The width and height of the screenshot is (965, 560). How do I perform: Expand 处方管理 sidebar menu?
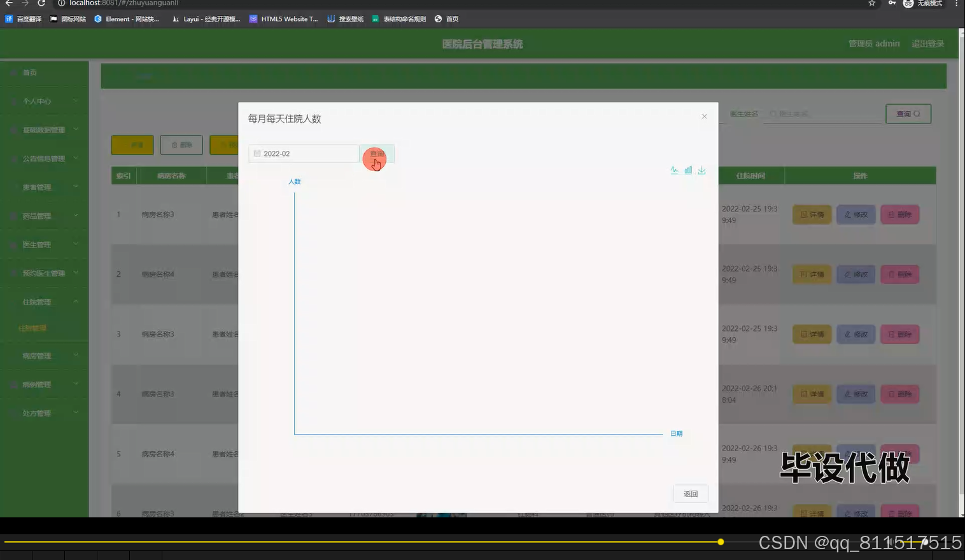click(45, 413)
